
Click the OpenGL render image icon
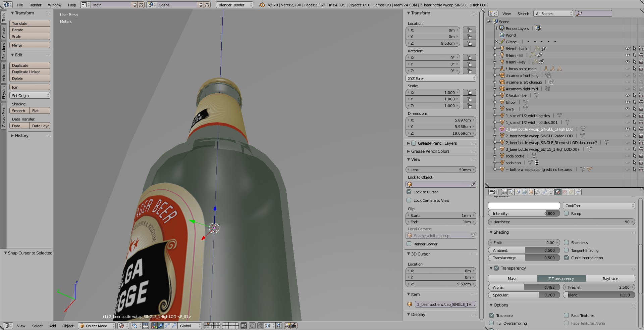coord(287,326)
